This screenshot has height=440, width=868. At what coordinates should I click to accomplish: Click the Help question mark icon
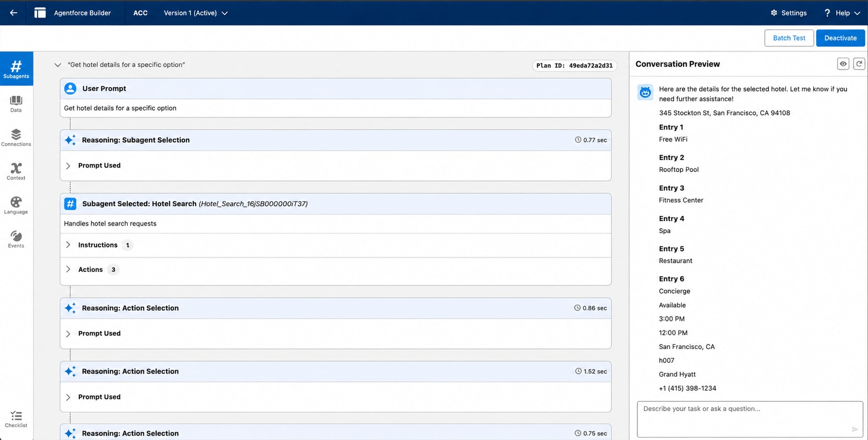[827, 13]
